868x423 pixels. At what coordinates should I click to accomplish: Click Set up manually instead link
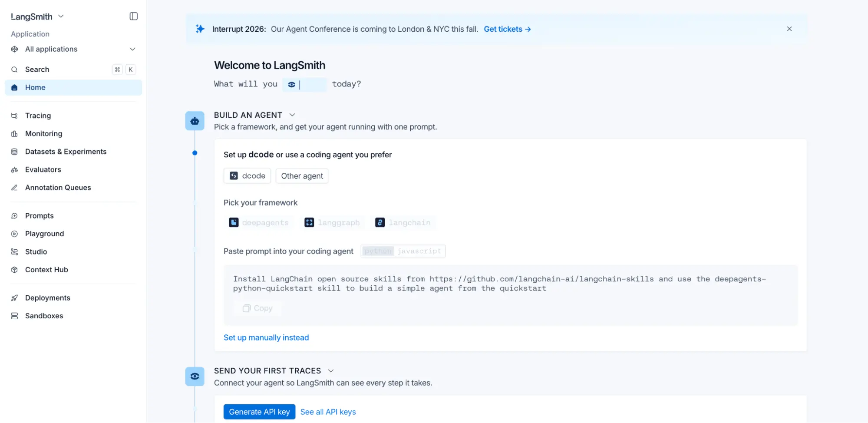click(266, 338)
